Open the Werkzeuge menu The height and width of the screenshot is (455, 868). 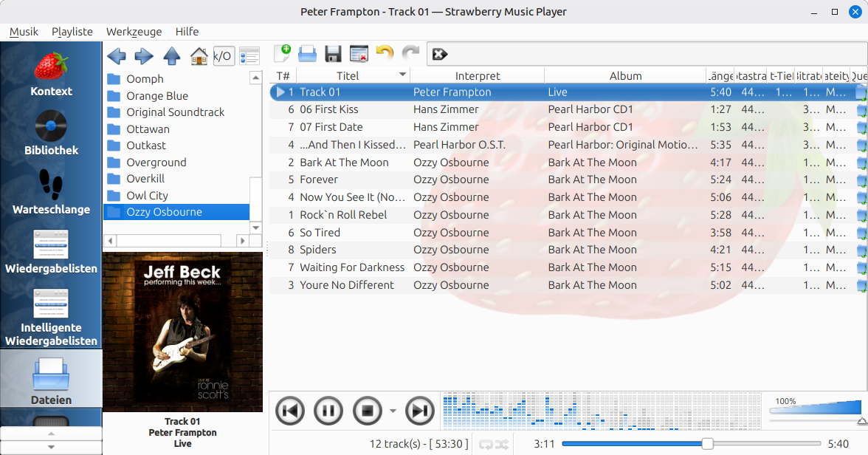tap(134, 32)
